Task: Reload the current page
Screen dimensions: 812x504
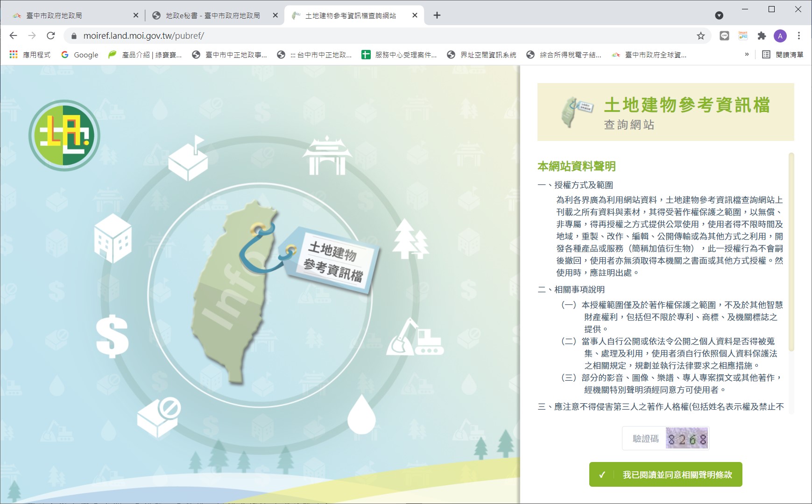Action: pos(51,36)
